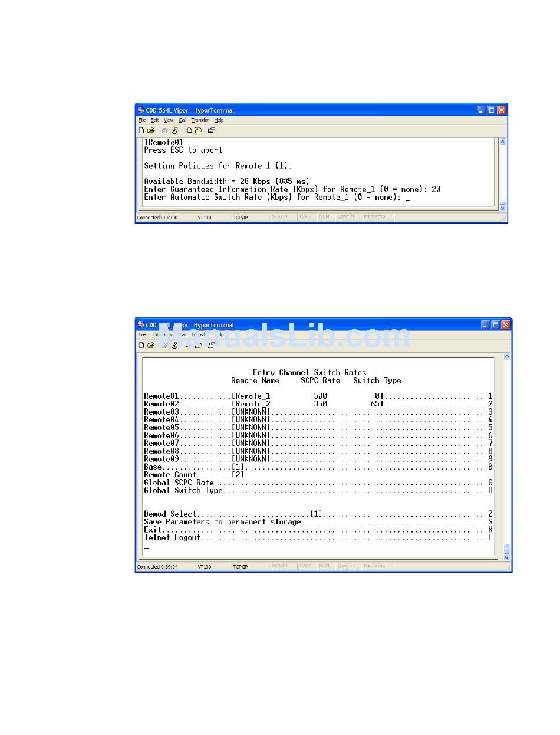This screenshot has width=560, height=735.
Task: Open File menu in Setting Policies window
Action: point(141,120)
